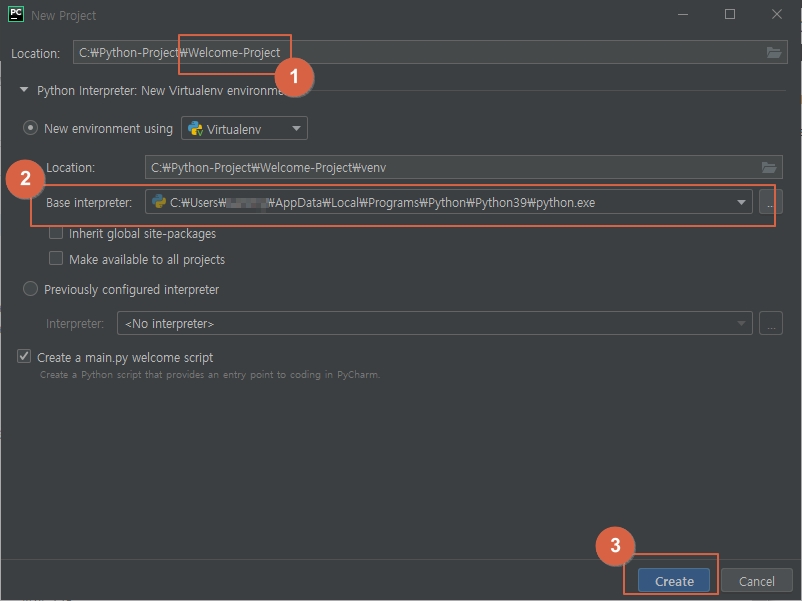
Task: Maximize the New Project window
Action: [x=730, y=14]
